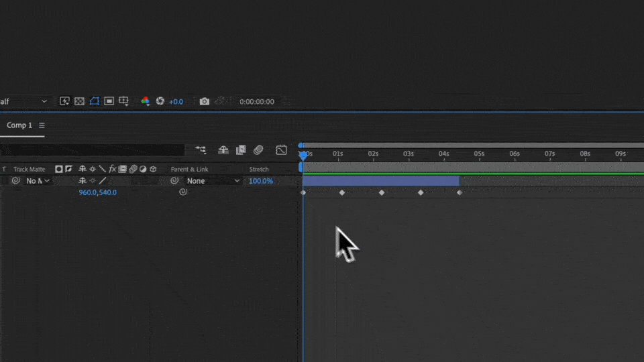Toggle Fast Previews icon in viewer toolbar
This screenshot has height=362, width=644.
pos(65,101)
